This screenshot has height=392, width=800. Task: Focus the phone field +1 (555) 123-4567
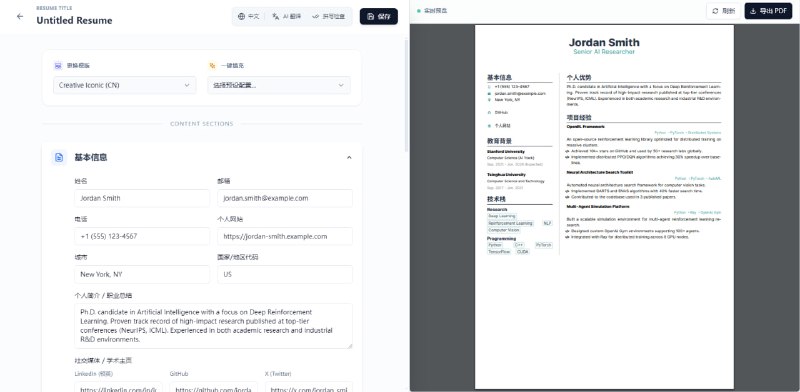(x=142, y=236)
